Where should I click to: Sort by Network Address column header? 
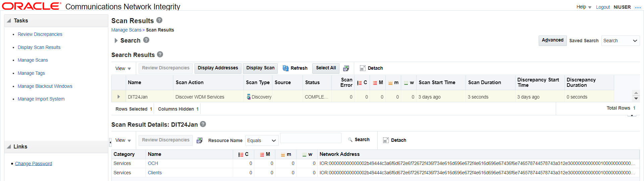[x=478, y=154]
